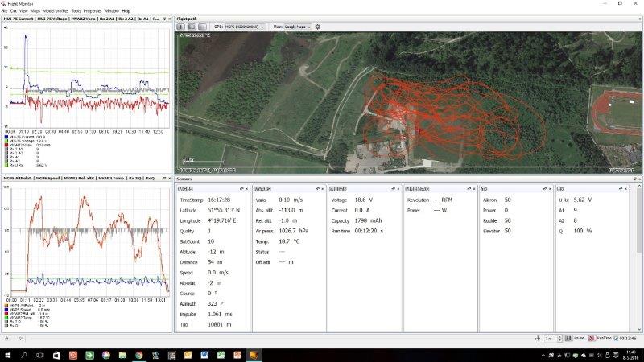Open the top-left chart panel menu arrow
This screenshot has width=644, height=362.
click(164, 19)
